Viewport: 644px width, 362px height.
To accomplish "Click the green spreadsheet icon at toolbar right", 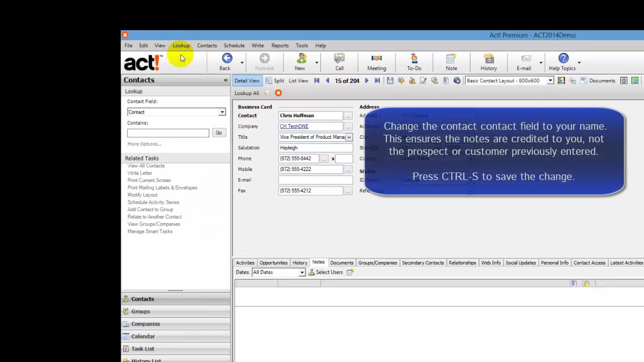I will 635,80.
